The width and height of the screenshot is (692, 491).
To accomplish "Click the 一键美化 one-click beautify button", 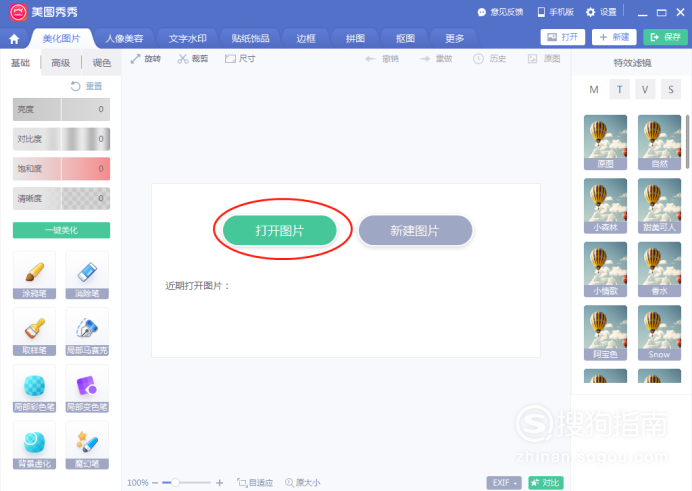I will [x=61, y=230].
